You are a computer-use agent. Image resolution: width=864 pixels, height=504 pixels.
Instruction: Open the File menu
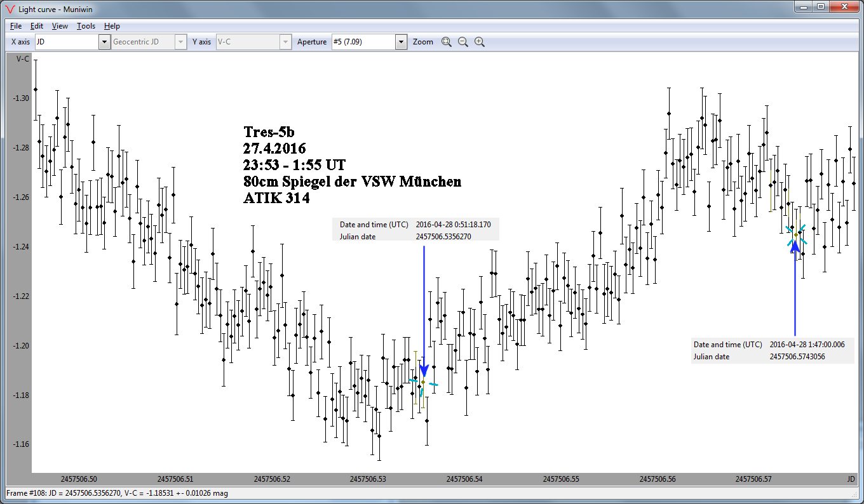16,26
